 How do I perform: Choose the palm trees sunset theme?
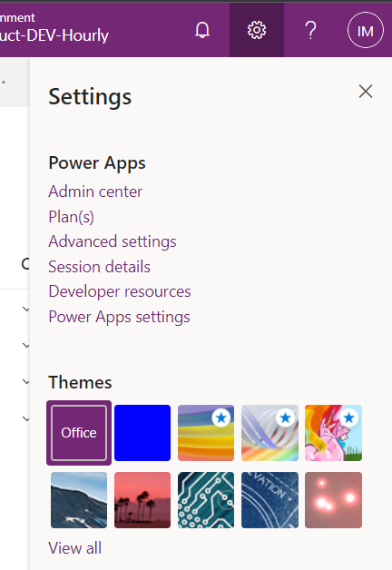click(142, 500)
